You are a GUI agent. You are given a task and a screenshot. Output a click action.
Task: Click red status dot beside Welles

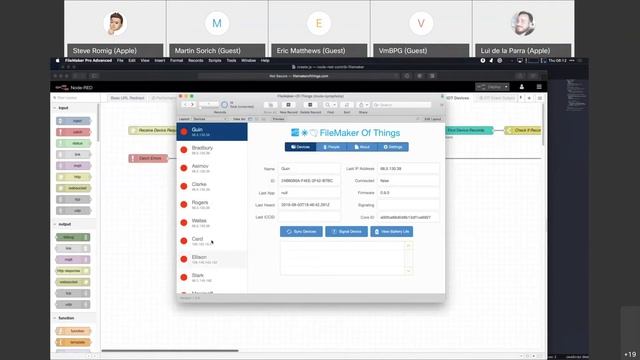coord(184,222)
